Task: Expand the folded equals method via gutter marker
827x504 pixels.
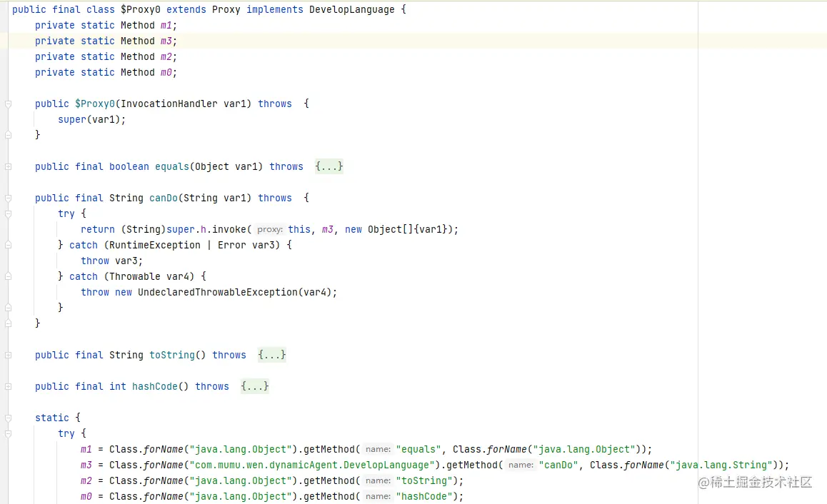Action: point(8,166)
